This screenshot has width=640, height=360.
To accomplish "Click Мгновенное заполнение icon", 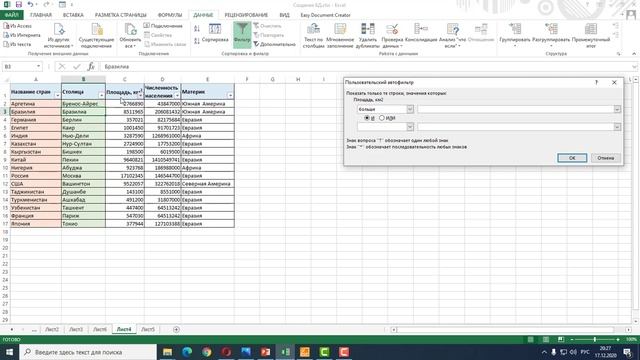I will click(340, 36).
